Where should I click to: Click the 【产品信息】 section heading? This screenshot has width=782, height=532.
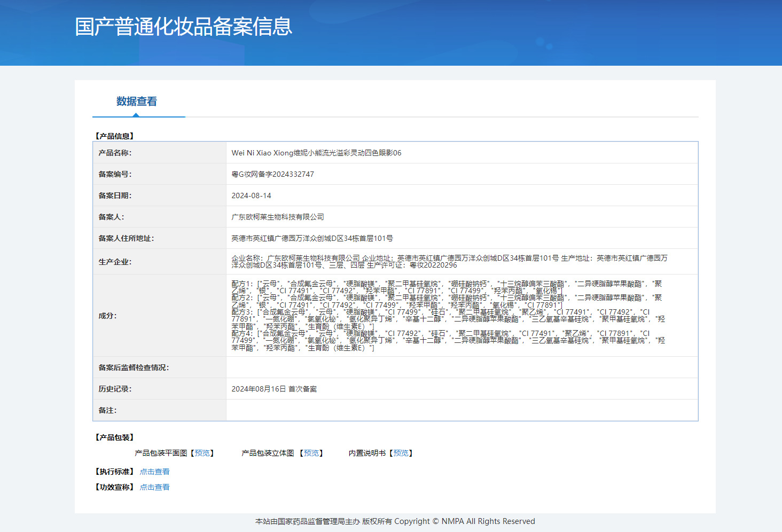tap(114, 136)
